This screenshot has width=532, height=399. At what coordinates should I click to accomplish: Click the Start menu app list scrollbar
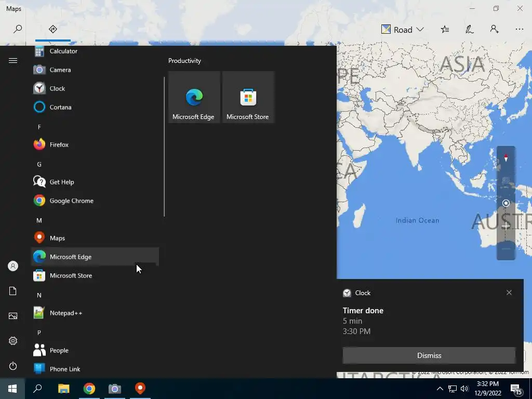(x=164, y=147)
